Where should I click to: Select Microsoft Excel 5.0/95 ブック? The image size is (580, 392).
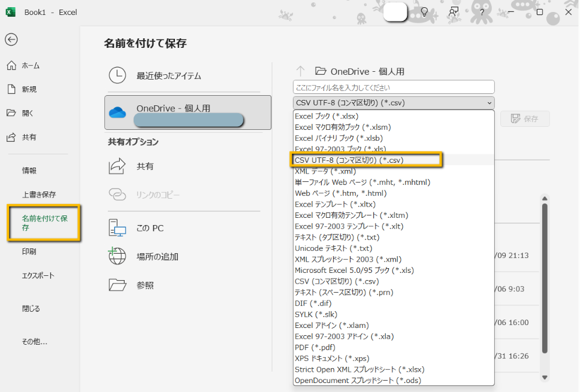pos(394,270)
